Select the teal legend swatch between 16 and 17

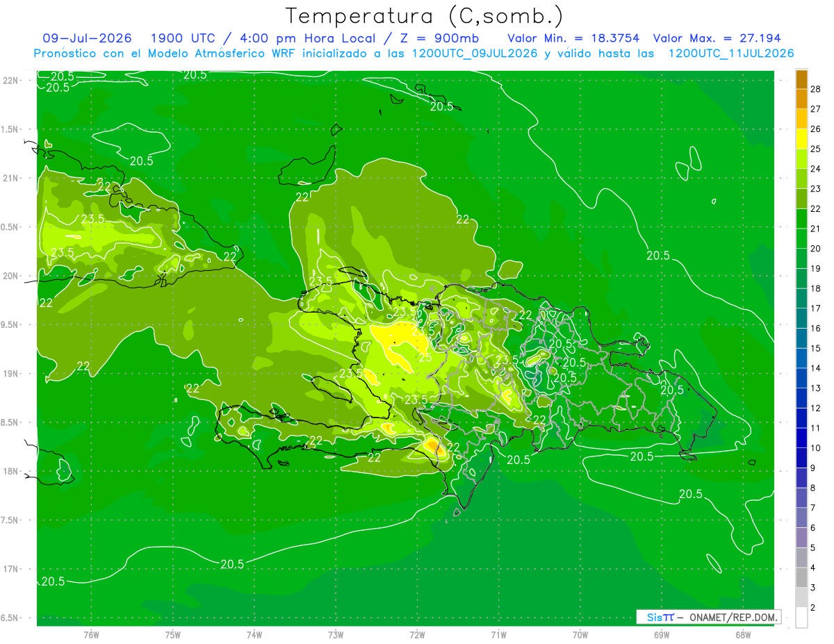pos(801,319)
